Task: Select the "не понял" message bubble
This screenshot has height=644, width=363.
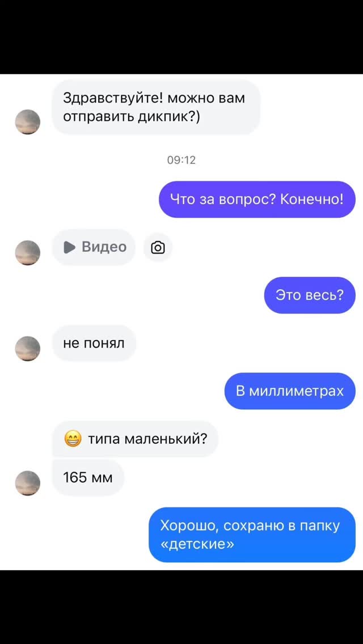Action: [x=94, y=343]
